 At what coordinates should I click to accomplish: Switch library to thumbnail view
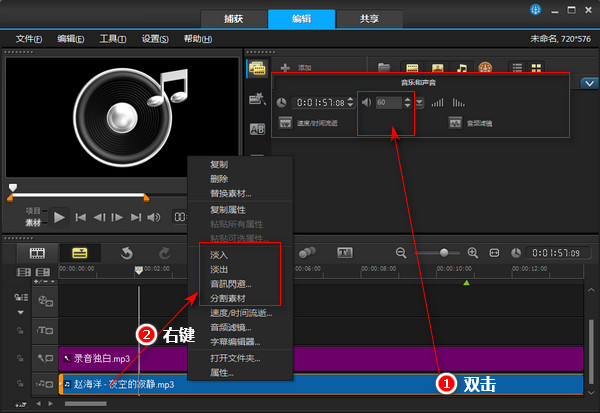536,68
